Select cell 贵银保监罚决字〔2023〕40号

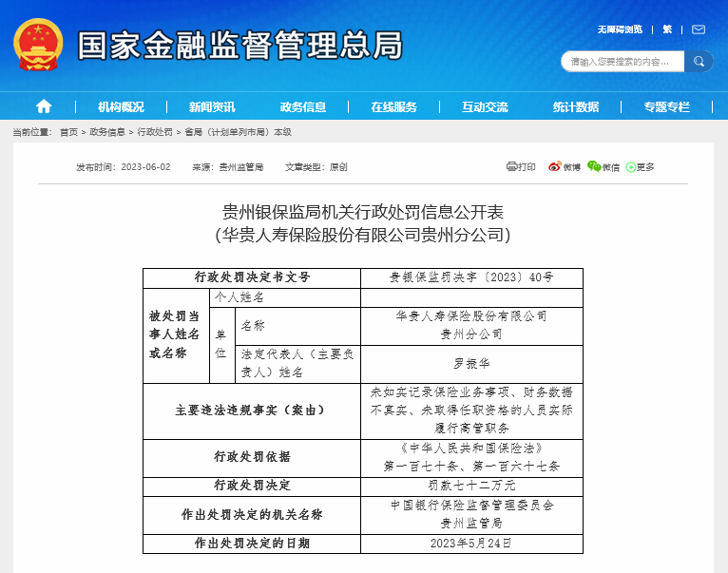(471, 277)
